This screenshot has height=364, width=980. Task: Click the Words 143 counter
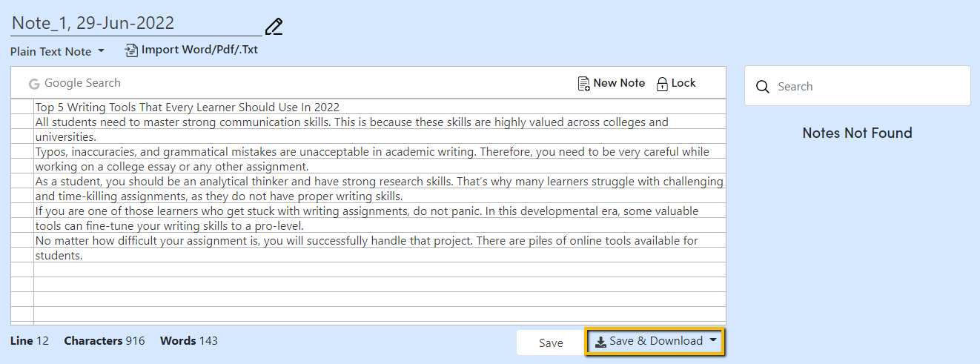189,341
